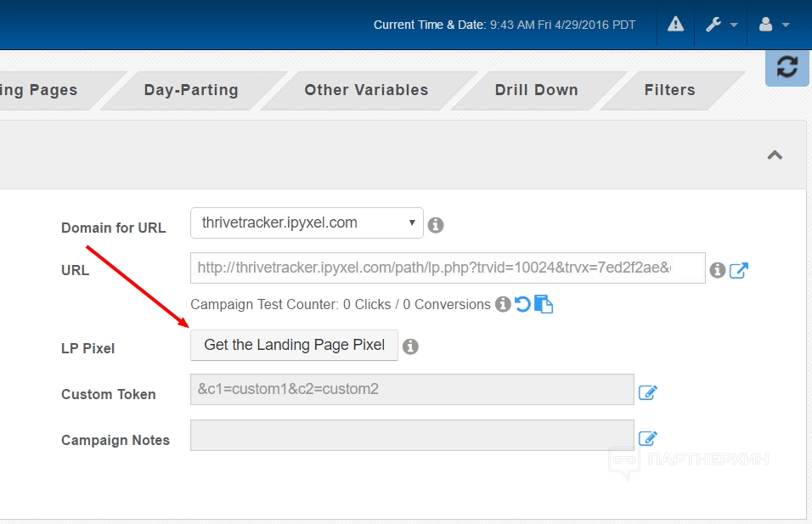Open the user account menu
Image resolution: width=812 pixels, height=524 pixels.
coord(774,25)
